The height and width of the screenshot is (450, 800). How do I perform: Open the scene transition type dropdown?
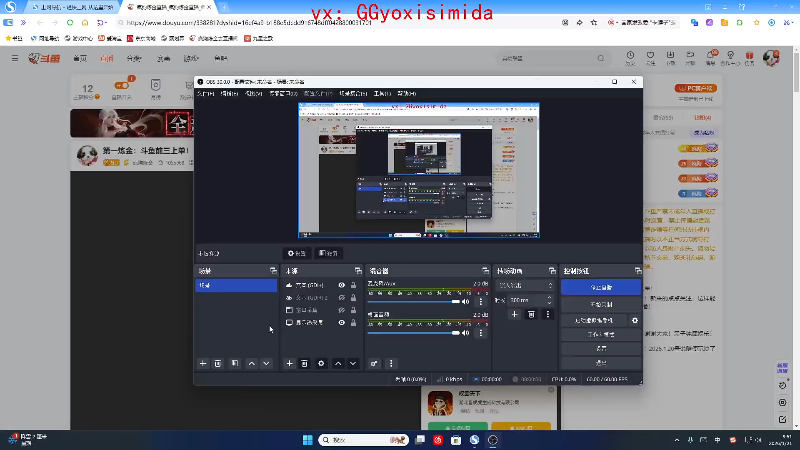coord(526,285)
